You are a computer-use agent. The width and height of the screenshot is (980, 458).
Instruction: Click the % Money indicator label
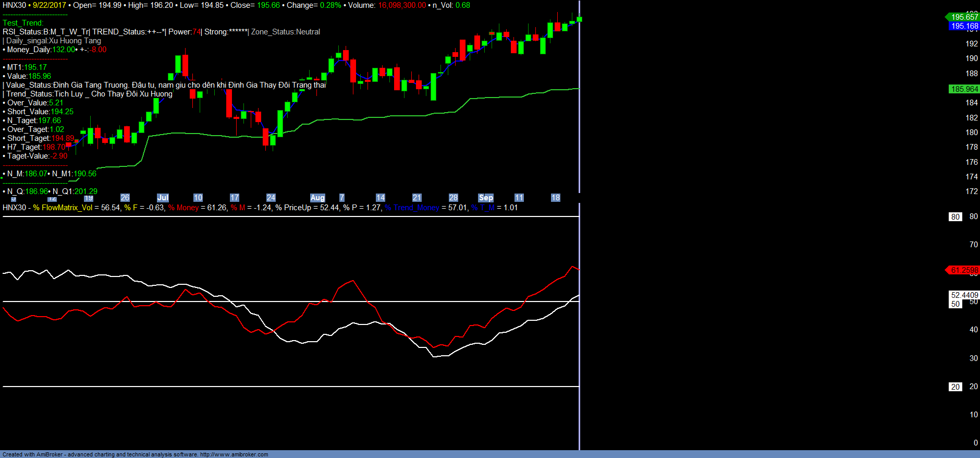point(183,208)
